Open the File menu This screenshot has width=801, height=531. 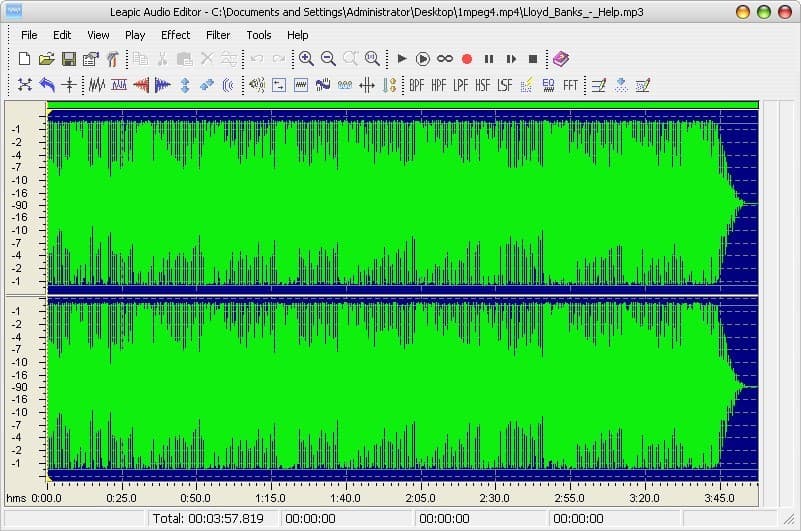coord(29,35)
